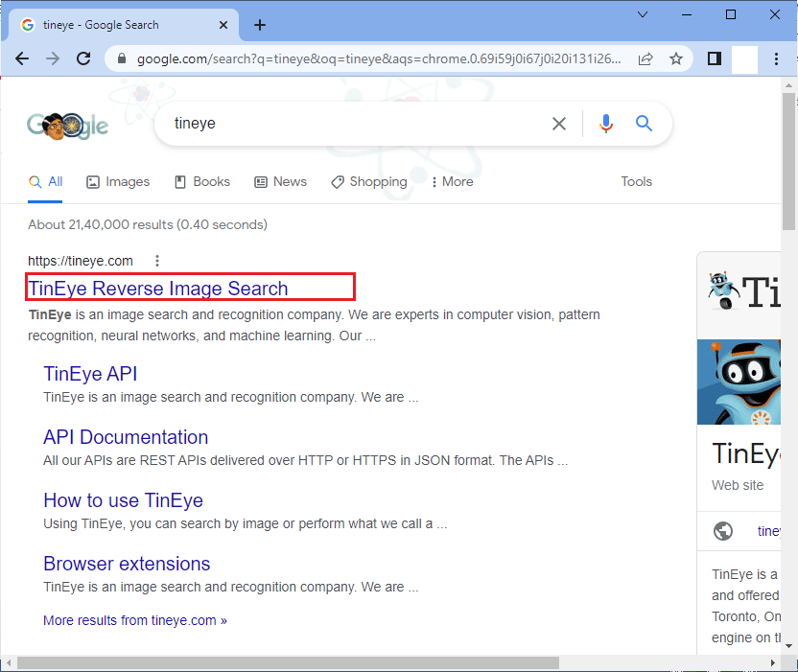
Task: Click the share page icon in address bar
Action: coord(645,59)
